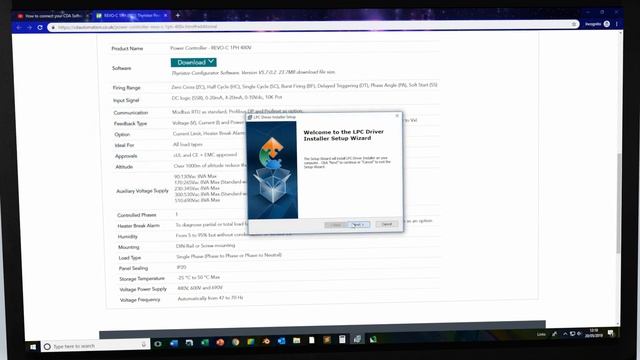The height and width of the screenshot is (360, 640).
Task: Click the 'Firing Range' row label
Action: click(127, 88)
